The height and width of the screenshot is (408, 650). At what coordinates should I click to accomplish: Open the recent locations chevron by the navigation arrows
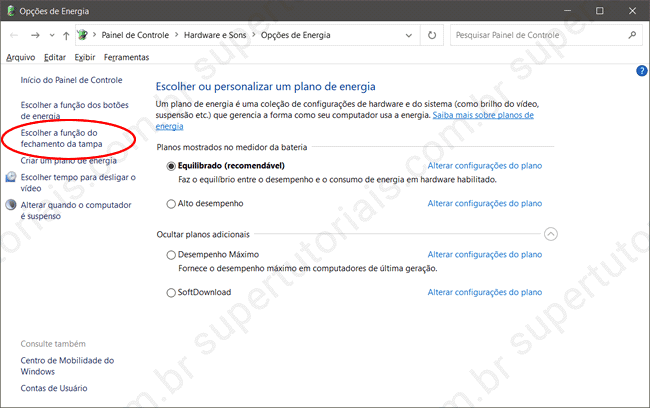point(50,35)
